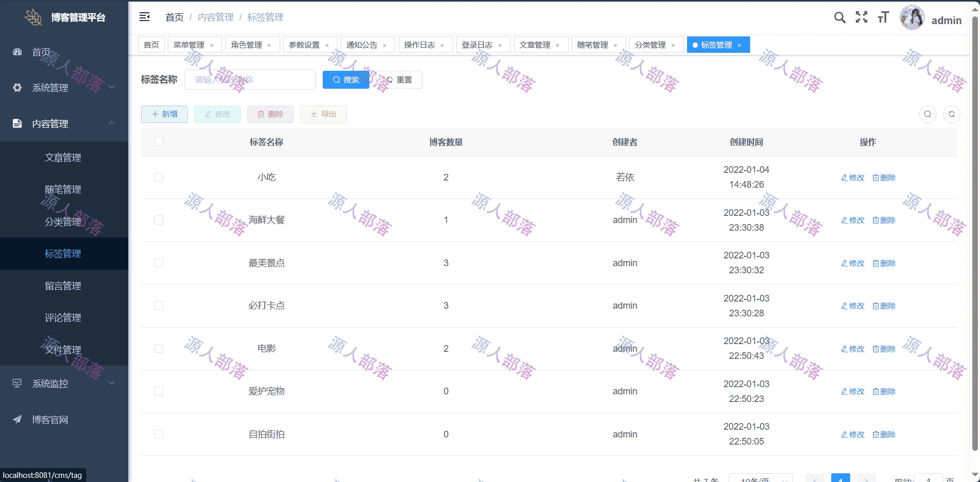Check the 必打卡点 row checkbox
Screen dimensions: 980x482
159,306
